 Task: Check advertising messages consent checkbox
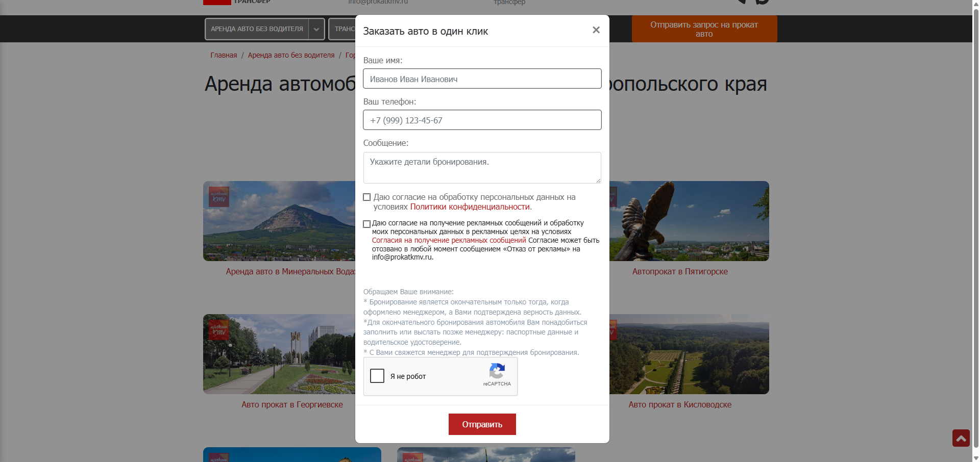tap(366, 224)
